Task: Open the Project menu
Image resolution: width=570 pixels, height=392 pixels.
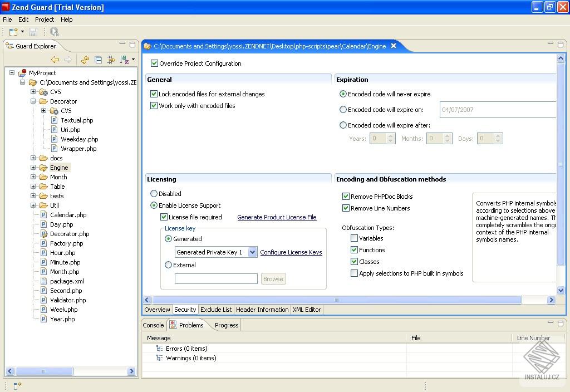Action: (45, 19)
